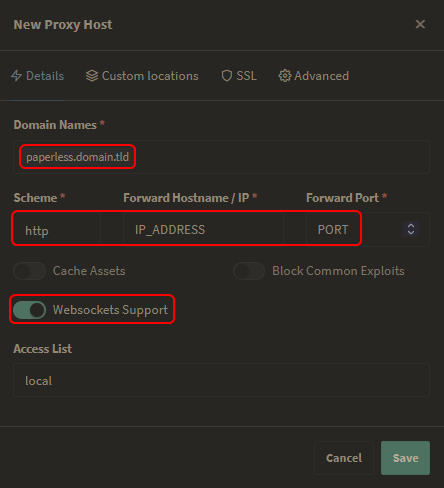The width and height of the screenshot is (444, 488).
Task: Disable the Websockets Support toggle
Action: (x=30, y=310)
